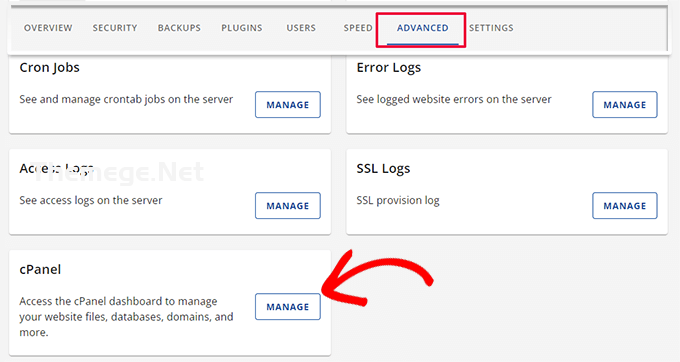The image size is (680, 362).
Task: Open the Settings tab
Action: [491, 28]
